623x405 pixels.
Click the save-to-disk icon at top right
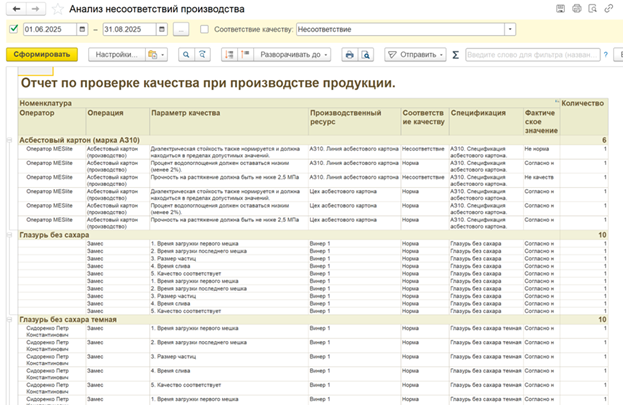coord(560,9)
